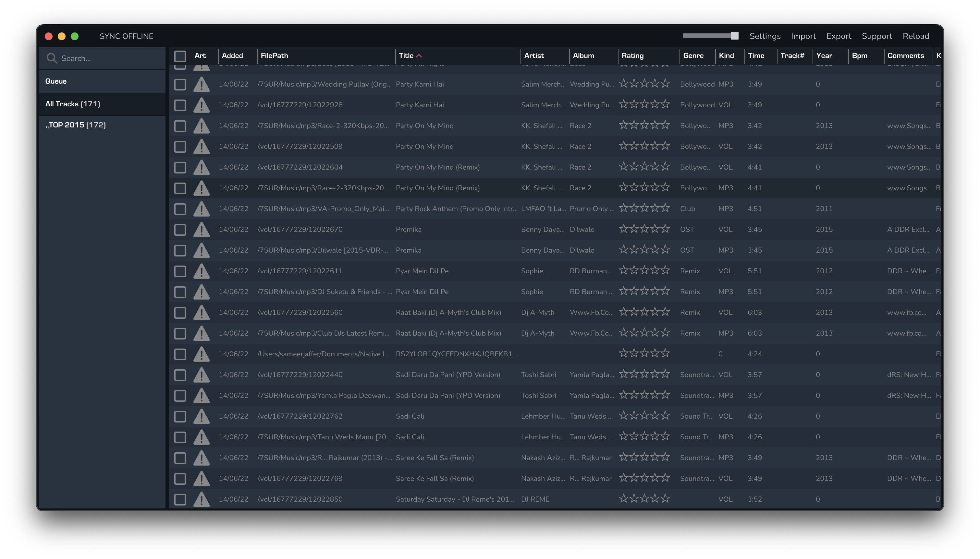Rate Party Rock Anthem five stars
The image size is (980, 559).
[x=665, y=208]
